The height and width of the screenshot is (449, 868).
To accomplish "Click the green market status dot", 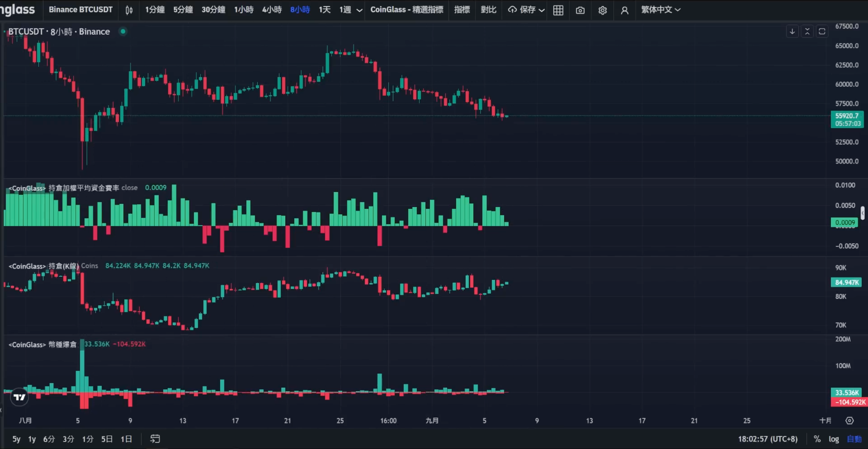I will (123, 31).
